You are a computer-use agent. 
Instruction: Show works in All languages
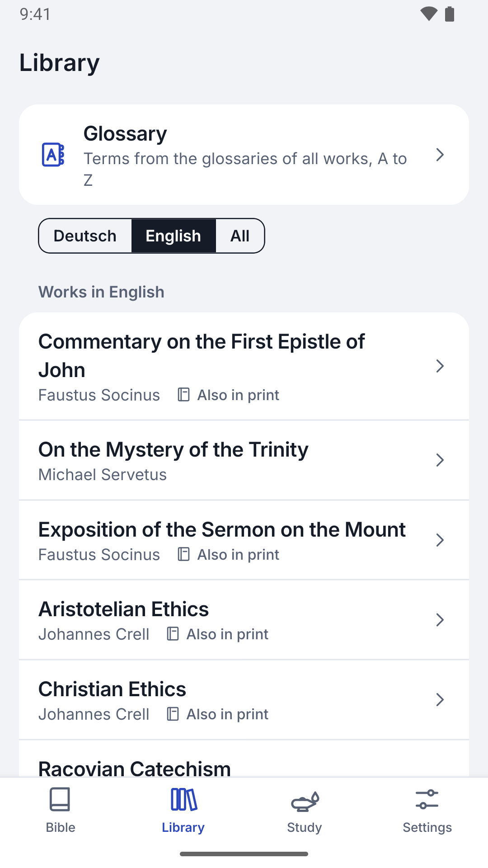tap(240, 236)
